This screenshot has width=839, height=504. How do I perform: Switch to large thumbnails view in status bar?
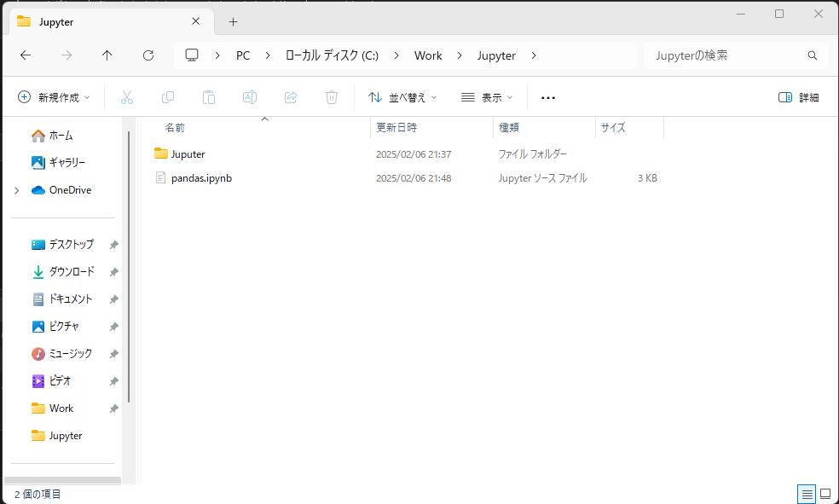(825, 494)
